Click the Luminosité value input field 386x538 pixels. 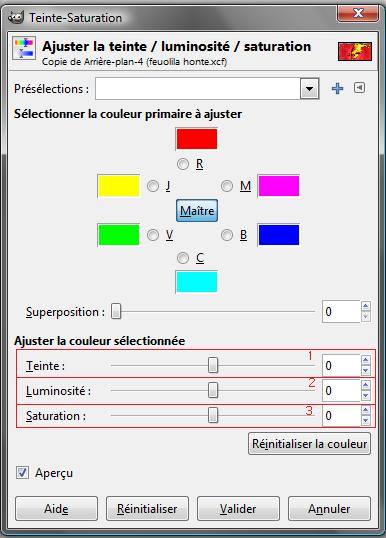(341, 390)
